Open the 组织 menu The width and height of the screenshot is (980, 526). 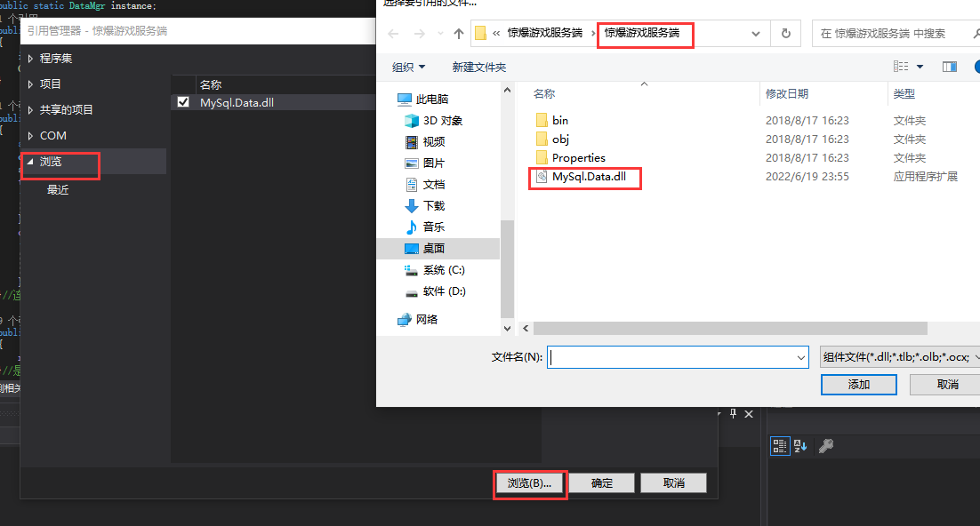[x=408, y=67]
